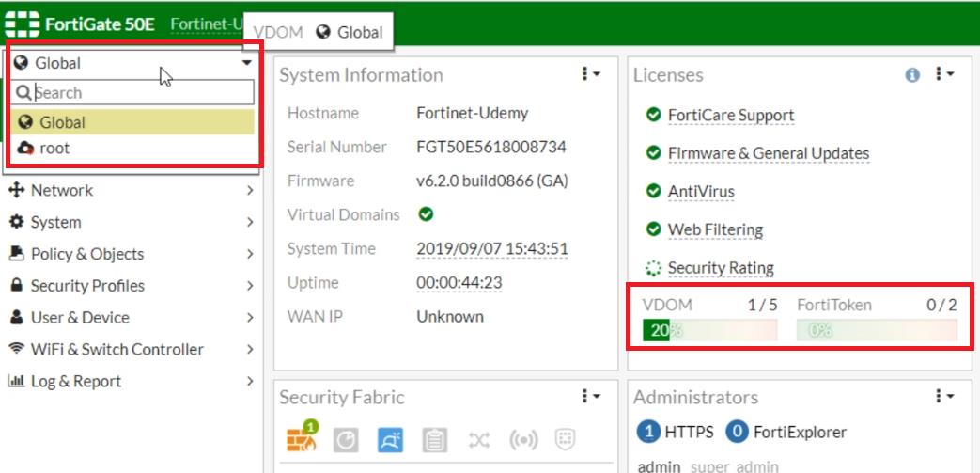
Task: Open WiFi & Switch Controller menu
Action: click(132, 349)
